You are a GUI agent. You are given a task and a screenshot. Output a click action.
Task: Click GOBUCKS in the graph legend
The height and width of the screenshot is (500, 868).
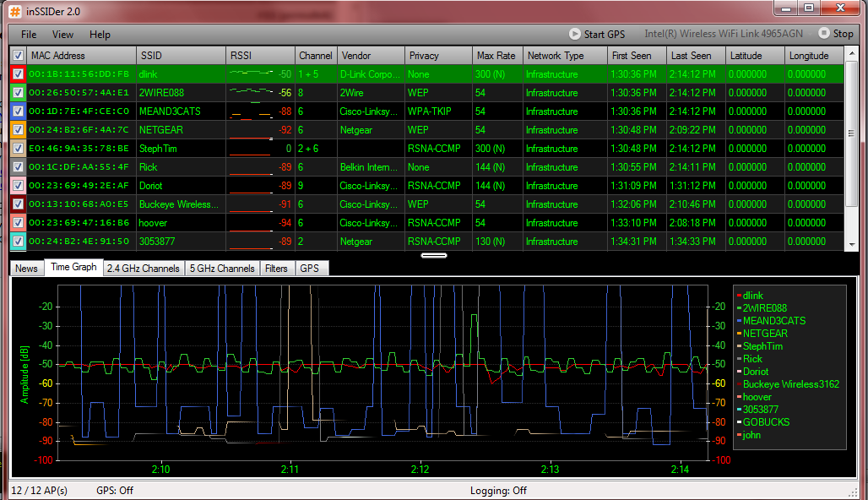(x=766, y=422)
